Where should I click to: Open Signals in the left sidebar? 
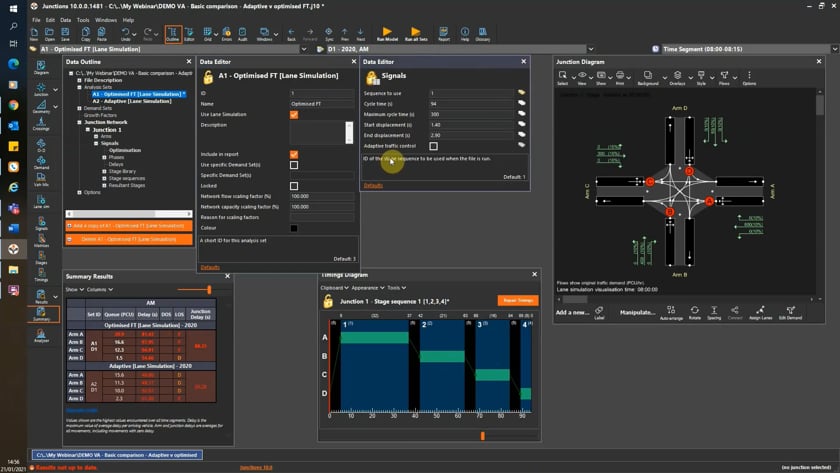click(41, 221)
